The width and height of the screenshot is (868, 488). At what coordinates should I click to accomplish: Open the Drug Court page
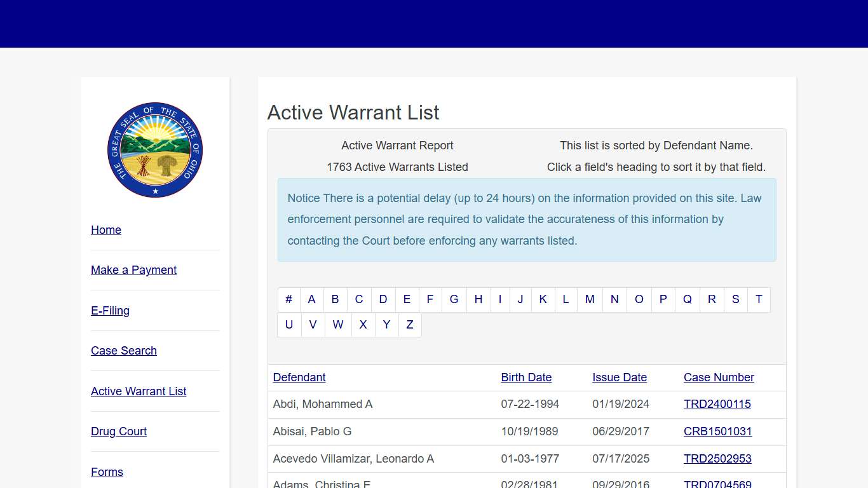119,431
